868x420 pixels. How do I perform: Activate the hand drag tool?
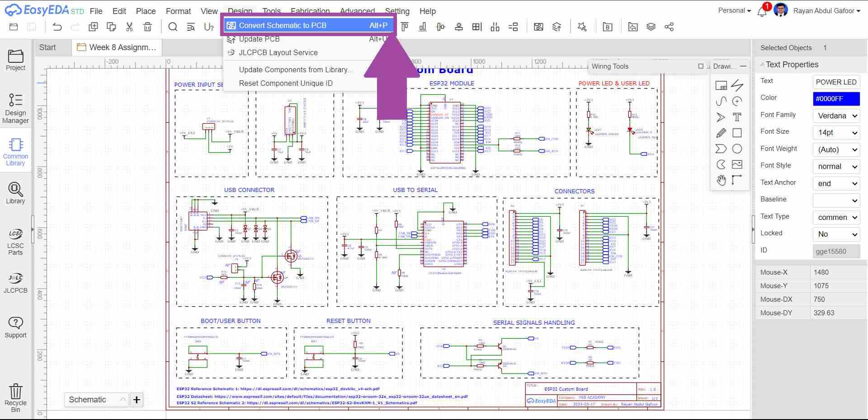721,180
